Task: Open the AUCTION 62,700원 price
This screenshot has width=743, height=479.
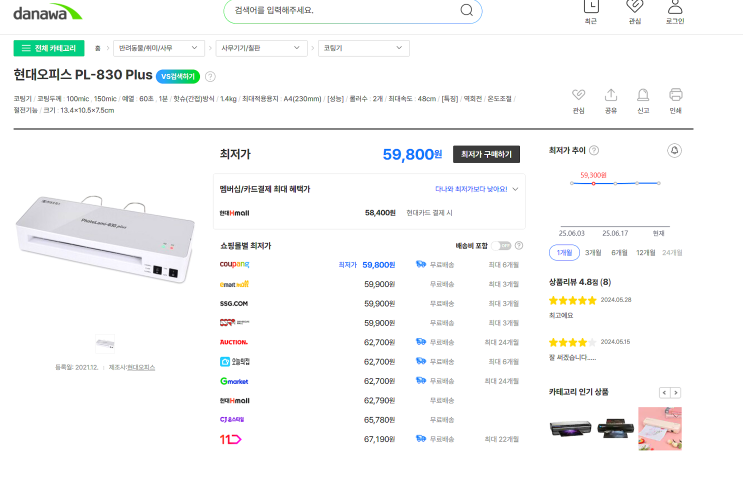Action: coord(379,342)
